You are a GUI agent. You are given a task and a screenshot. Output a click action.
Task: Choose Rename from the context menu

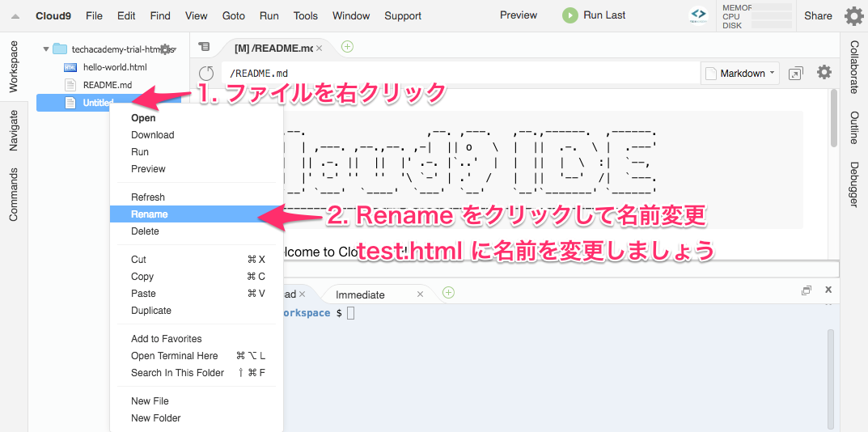pos(150,214)
